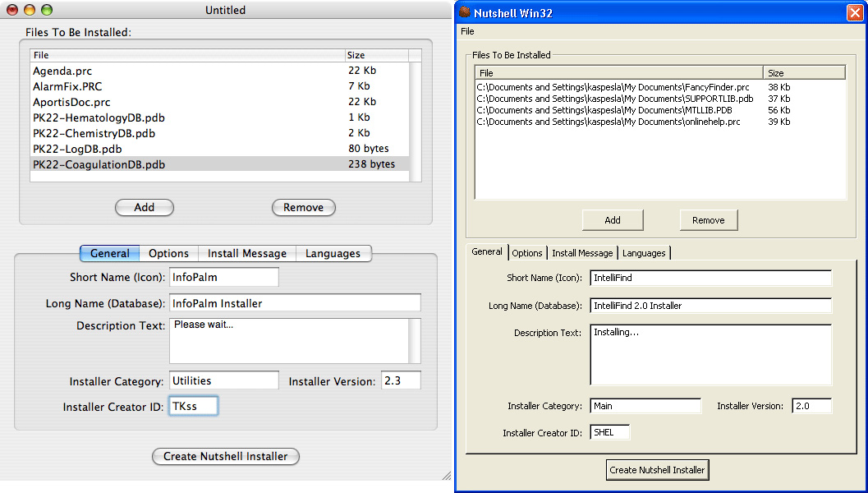Viewport: 868px width, 493px height.
Task: Select Install Message tab in Mac window
Action: [247, 254]
